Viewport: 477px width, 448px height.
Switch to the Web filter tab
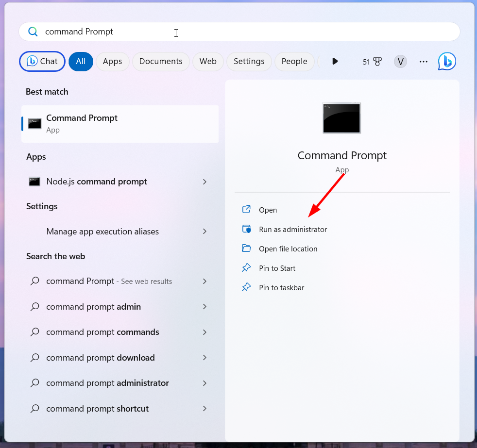208,61
